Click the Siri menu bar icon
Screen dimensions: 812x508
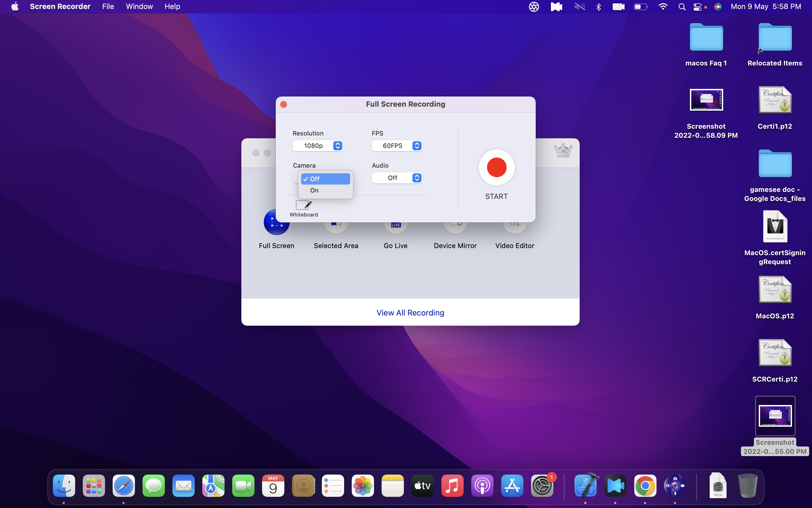tap(718, 7)
